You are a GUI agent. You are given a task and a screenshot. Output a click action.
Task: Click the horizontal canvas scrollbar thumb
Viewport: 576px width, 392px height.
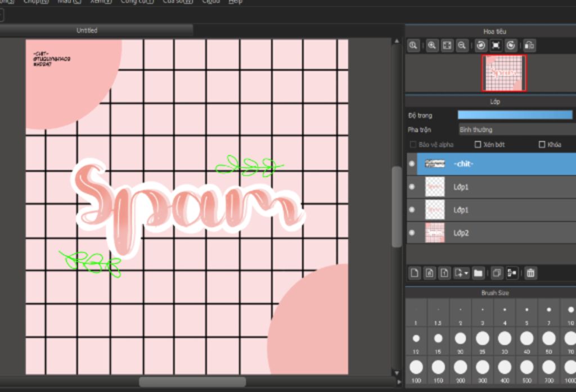pyautogui.click(x=192, y=382)
